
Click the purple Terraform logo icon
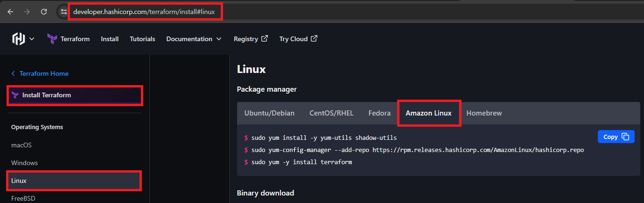(x=52, y=39)
